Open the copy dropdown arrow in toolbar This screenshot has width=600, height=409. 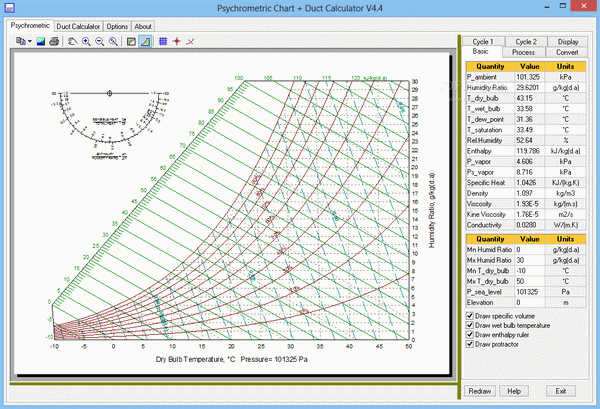(29, 42)
